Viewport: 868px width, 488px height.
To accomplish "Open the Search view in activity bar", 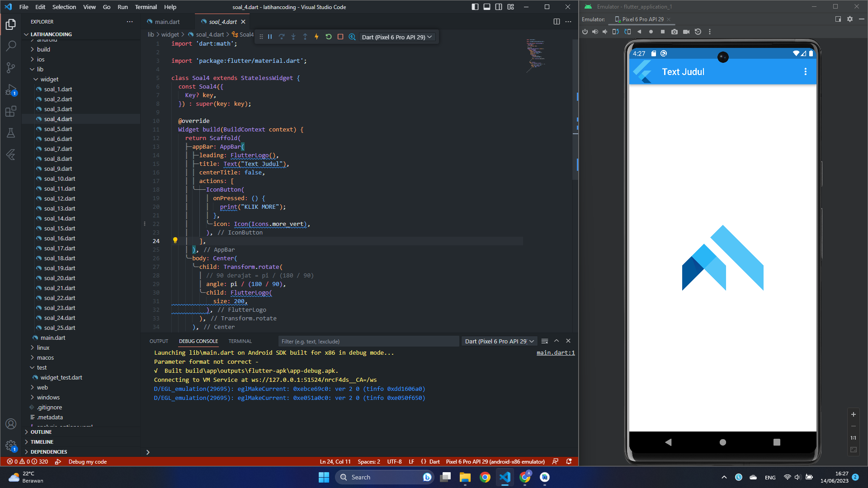I will click(x=11, y=46).
